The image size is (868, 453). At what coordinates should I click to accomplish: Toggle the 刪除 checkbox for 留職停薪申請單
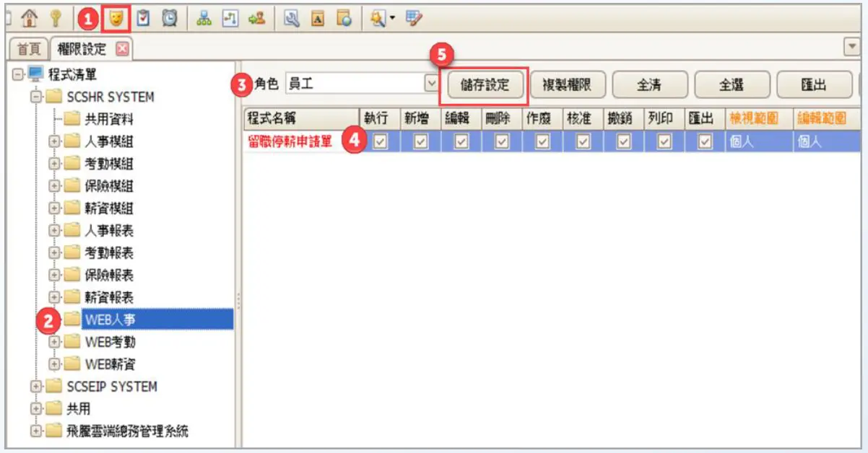click(x=502, y=143)
